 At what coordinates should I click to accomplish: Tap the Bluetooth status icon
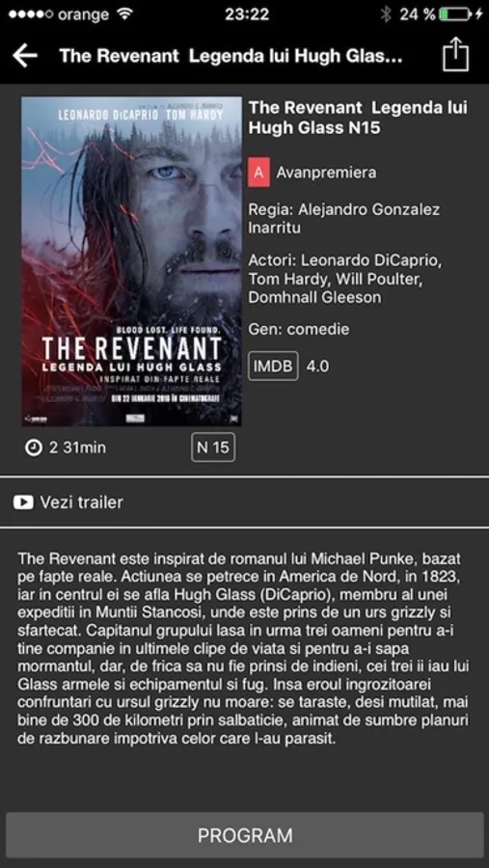click(386, 14)
